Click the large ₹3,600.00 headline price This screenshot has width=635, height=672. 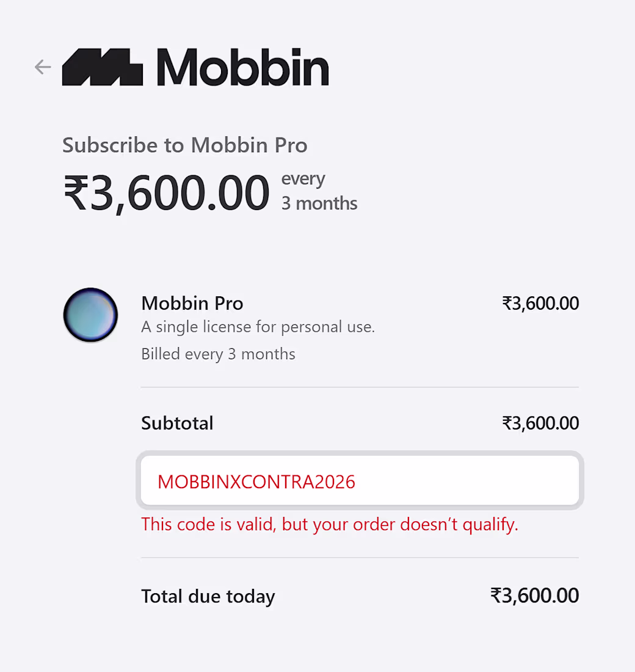click(x=166, y=193)
